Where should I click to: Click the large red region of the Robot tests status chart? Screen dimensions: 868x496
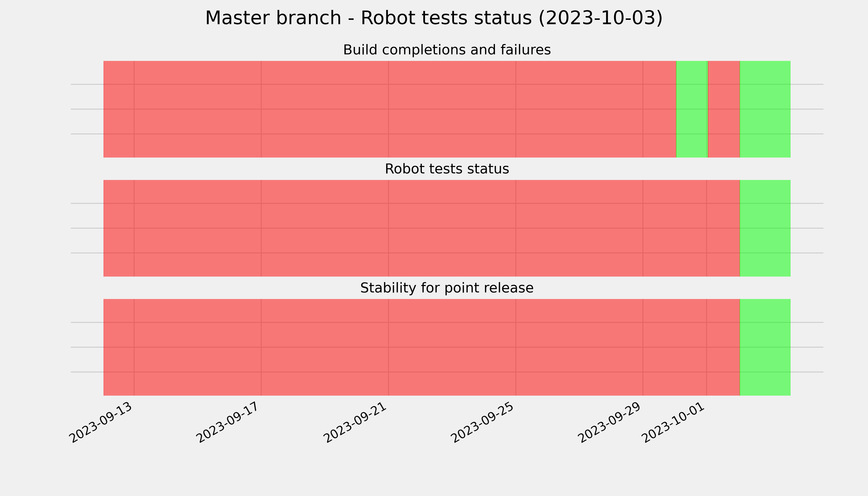point(422,228)
